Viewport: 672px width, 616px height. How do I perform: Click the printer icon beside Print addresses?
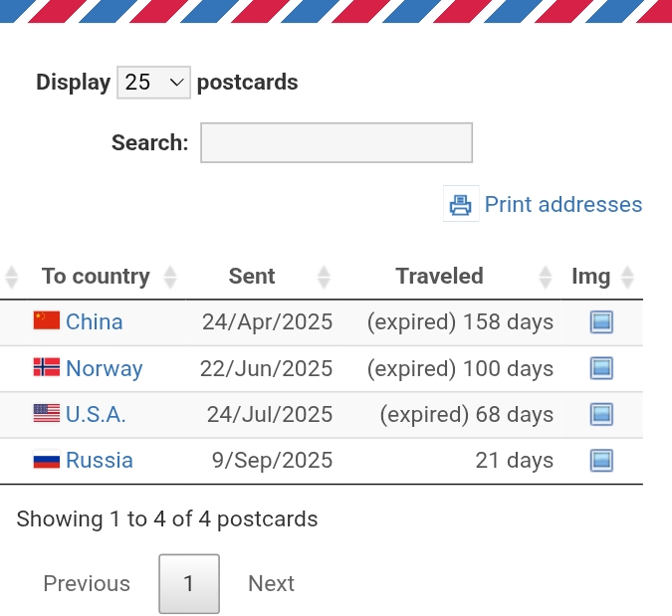point(460,205)
